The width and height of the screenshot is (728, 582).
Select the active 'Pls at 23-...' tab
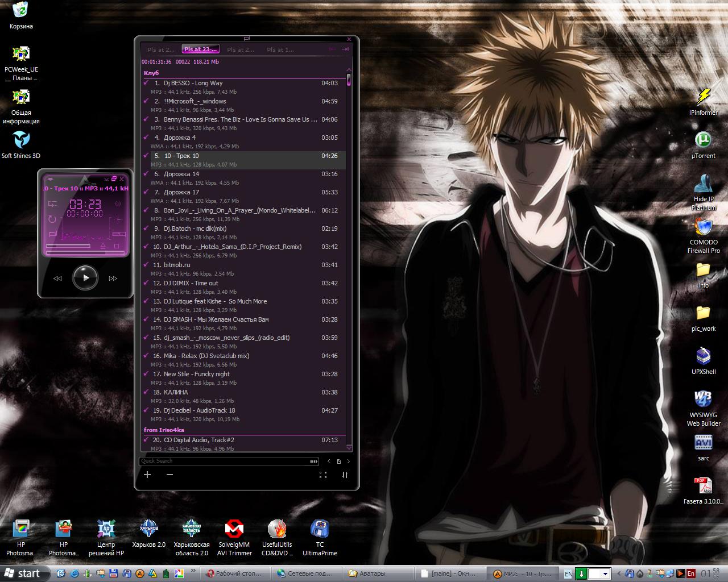pos(200,49)
